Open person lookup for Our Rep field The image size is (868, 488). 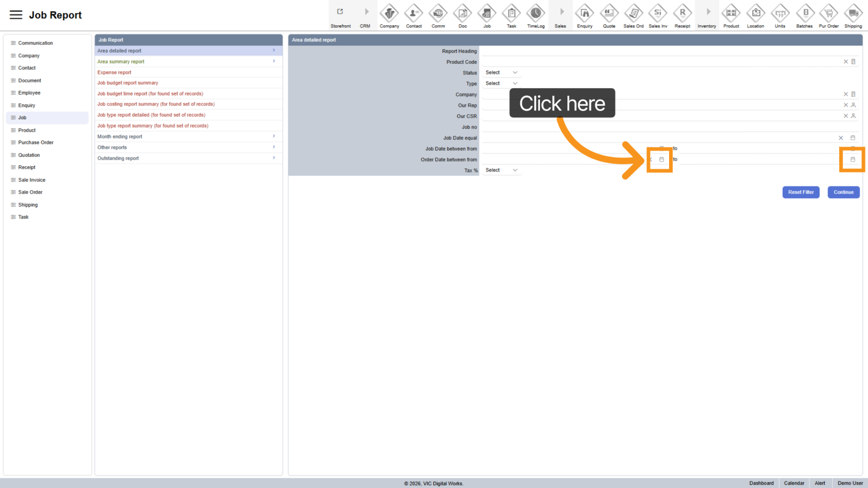(854, 105)
